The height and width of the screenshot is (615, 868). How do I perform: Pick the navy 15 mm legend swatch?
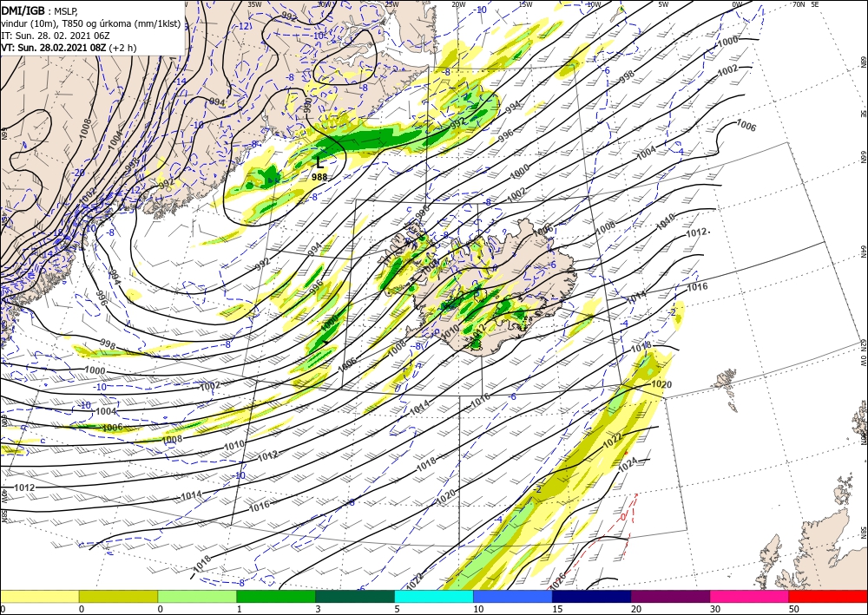pos(592,596)
